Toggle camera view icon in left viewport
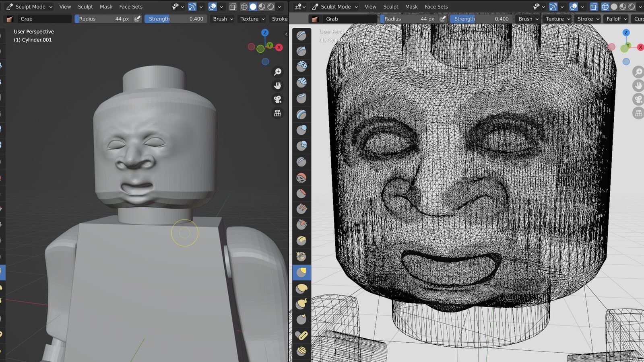 [x=278, y=99]
